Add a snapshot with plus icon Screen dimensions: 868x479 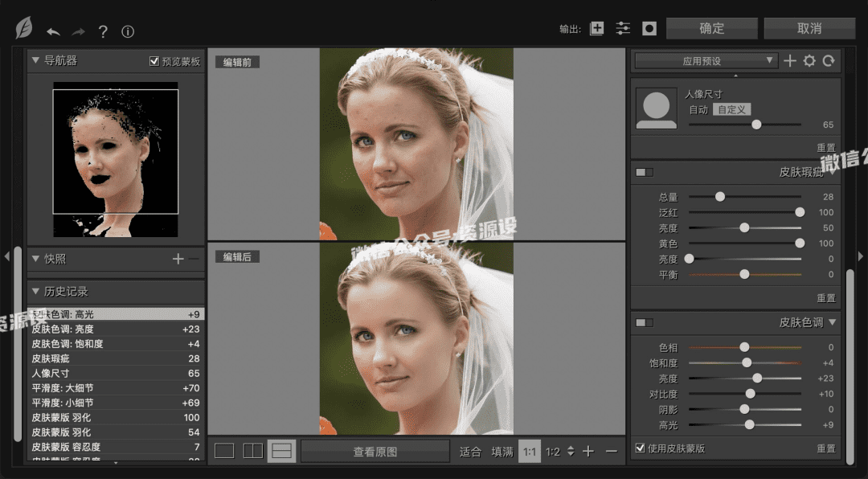click(178, 259)
